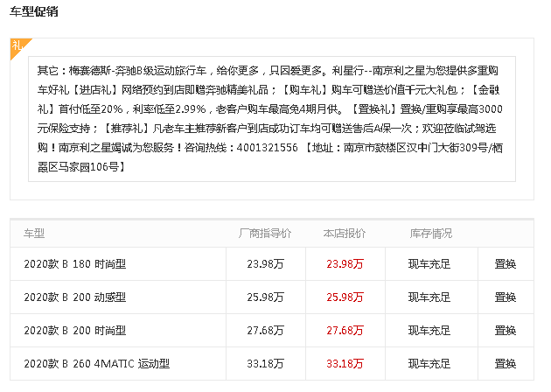Screen dimensions: 551x392
Task: Select 2020款 B 260 4MATIC 运动型 model
Action: pos(96,364)
